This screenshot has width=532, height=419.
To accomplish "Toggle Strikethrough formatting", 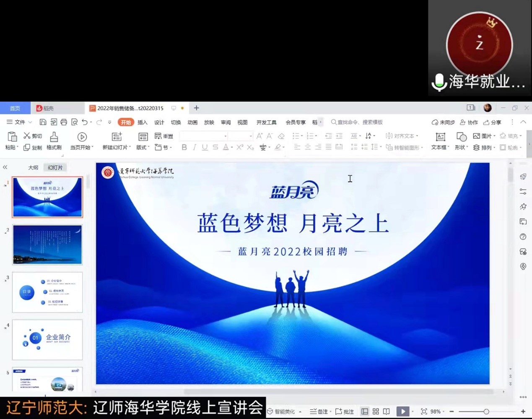I will click(x=215, y=147).
